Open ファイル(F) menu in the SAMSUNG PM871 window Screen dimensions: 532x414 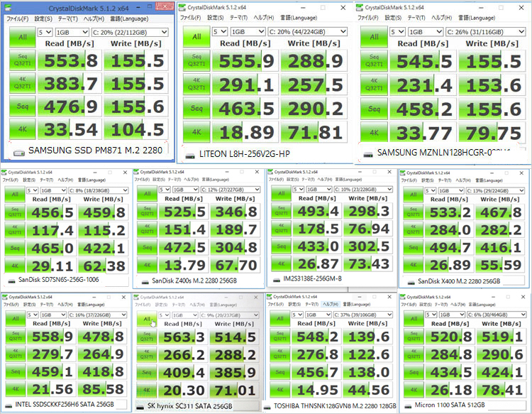pyautogui.click(x=17, y=19)
